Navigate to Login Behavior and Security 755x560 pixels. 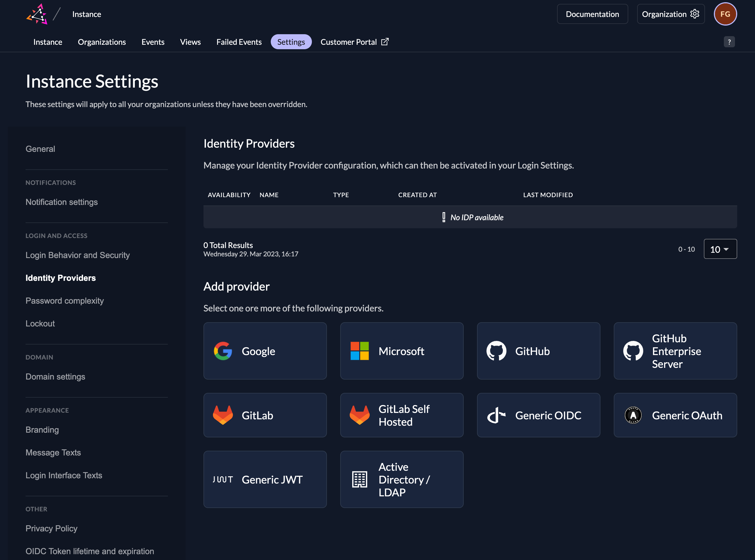point(78,255)
